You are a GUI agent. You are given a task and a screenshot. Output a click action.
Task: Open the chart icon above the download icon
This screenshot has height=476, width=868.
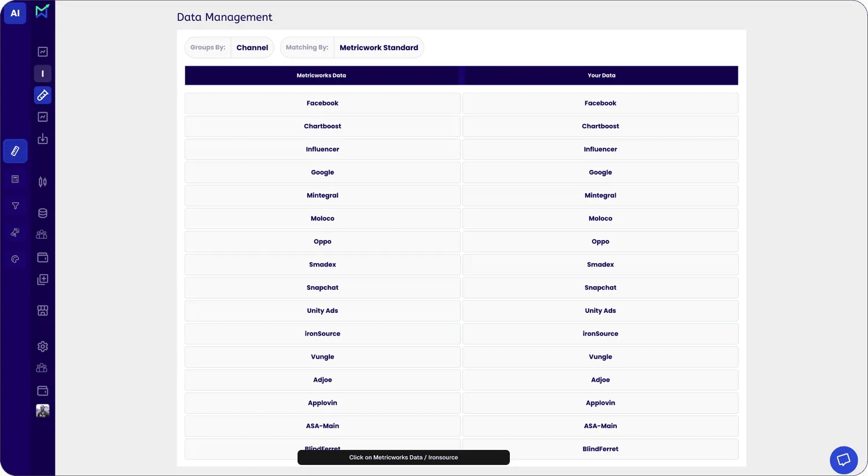pyautogui.click(x=43, y=117)
